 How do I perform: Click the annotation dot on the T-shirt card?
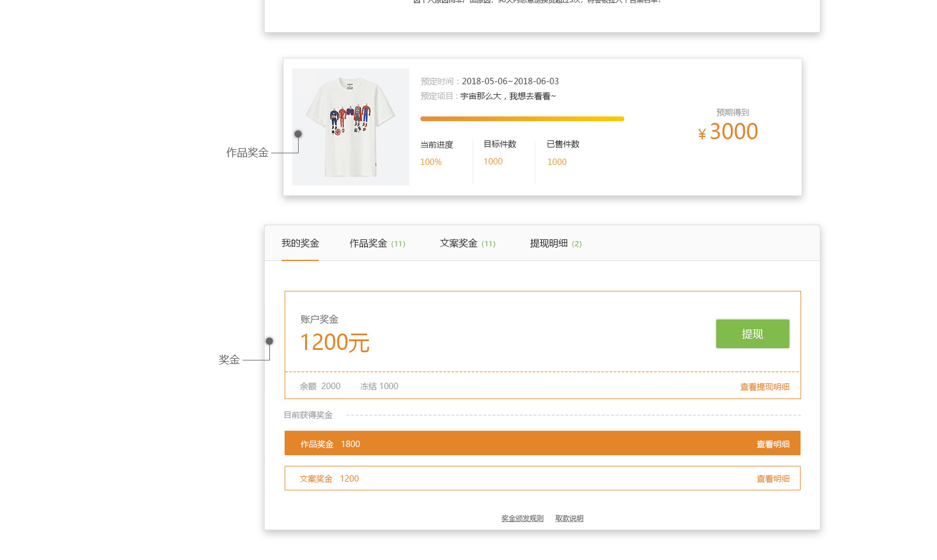click(298, 134)
